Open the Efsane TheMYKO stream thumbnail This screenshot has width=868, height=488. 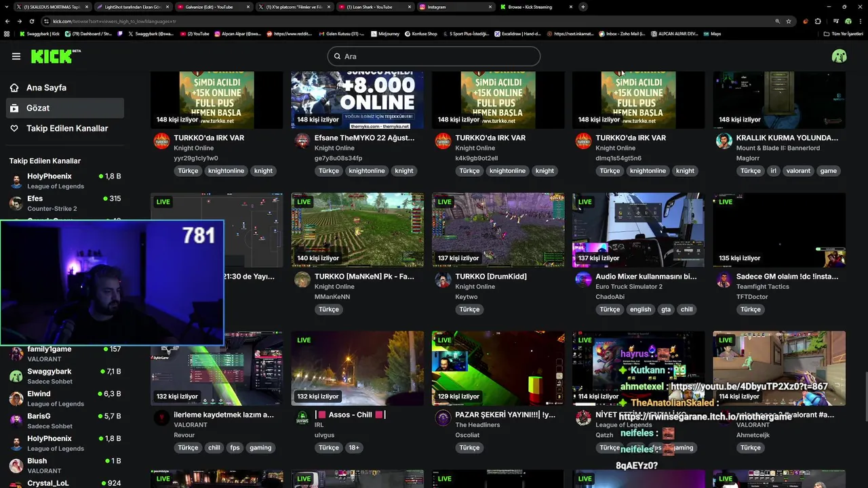(357, 100)
